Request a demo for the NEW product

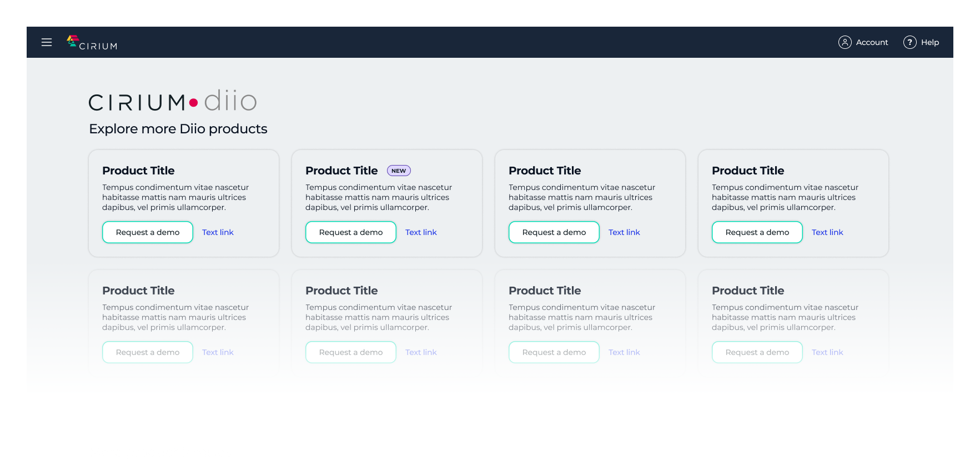point(351,232)
